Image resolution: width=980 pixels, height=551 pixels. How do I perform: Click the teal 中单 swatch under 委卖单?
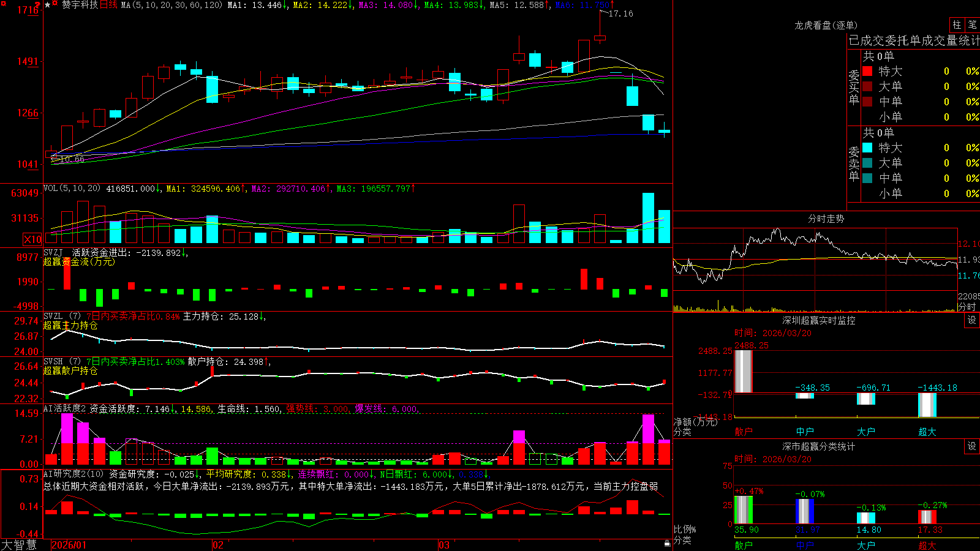867,178
